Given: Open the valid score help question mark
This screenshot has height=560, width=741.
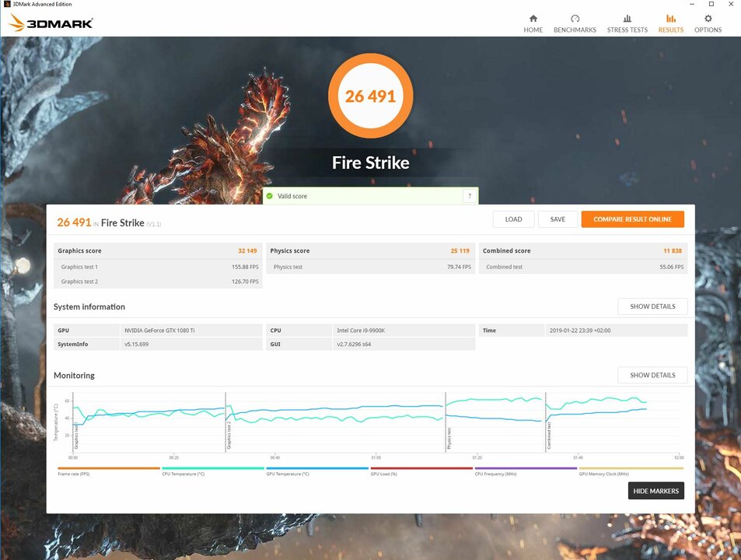Looking at the screenshot, I should click(x=470, y=196).
